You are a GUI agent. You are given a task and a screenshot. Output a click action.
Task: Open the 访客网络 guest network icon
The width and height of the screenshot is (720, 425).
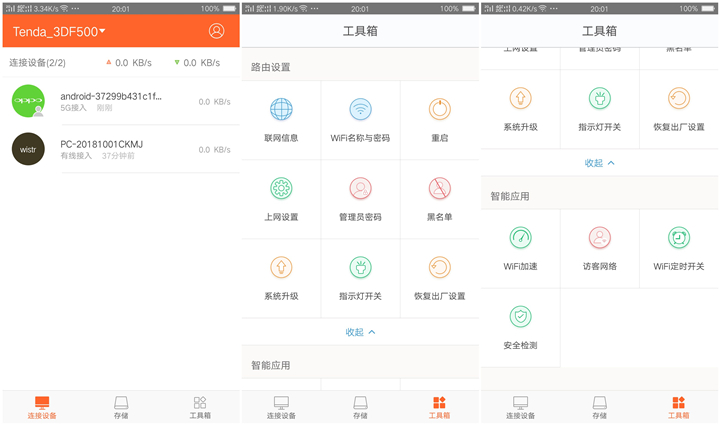600,238
